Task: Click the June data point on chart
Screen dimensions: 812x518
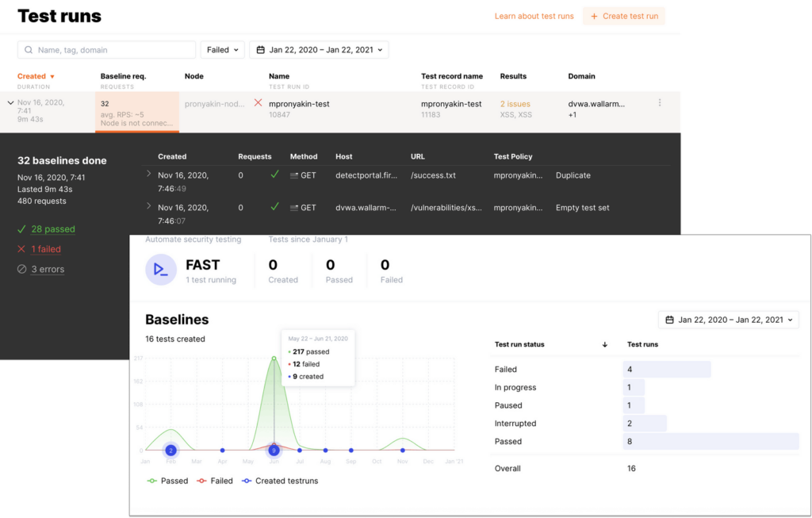Action: [x=274, y=451]
